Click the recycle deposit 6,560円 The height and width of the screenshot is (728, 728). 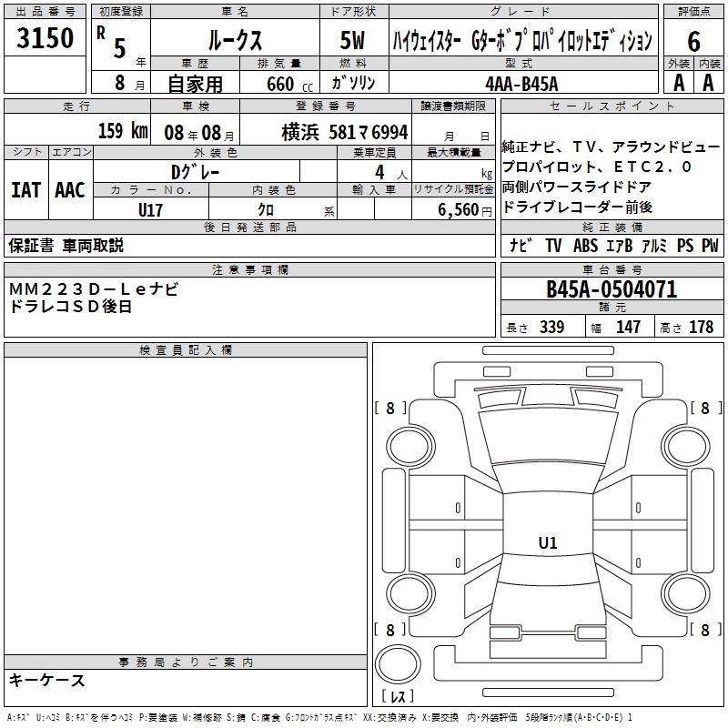pyautogui.click(x=465, y=210)
